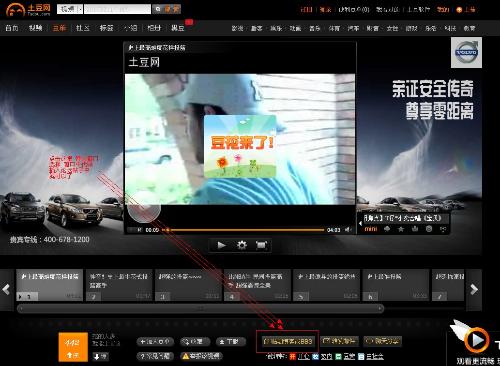Select the fourth video thumbnail in playlist
Image resolution: width=500 pixels, height=366 pixels.
pyautogui.click(x=257, y=285)
